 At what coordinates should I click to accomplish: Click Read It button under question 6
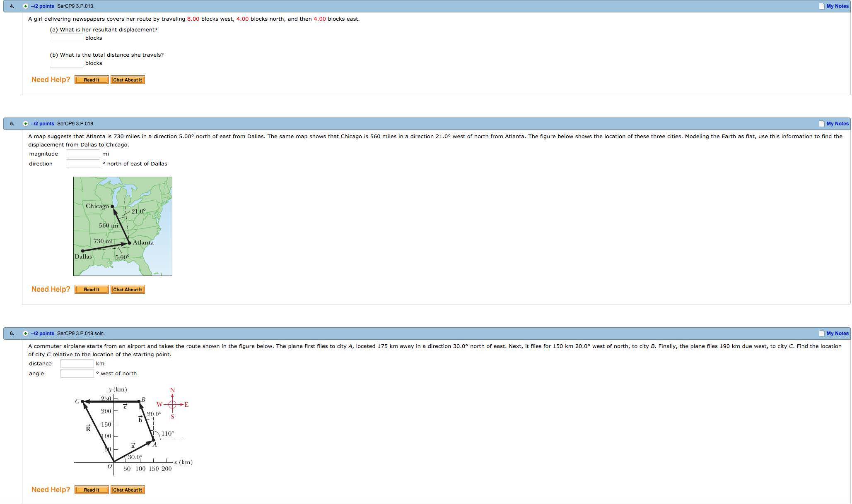tap(92, 490)
